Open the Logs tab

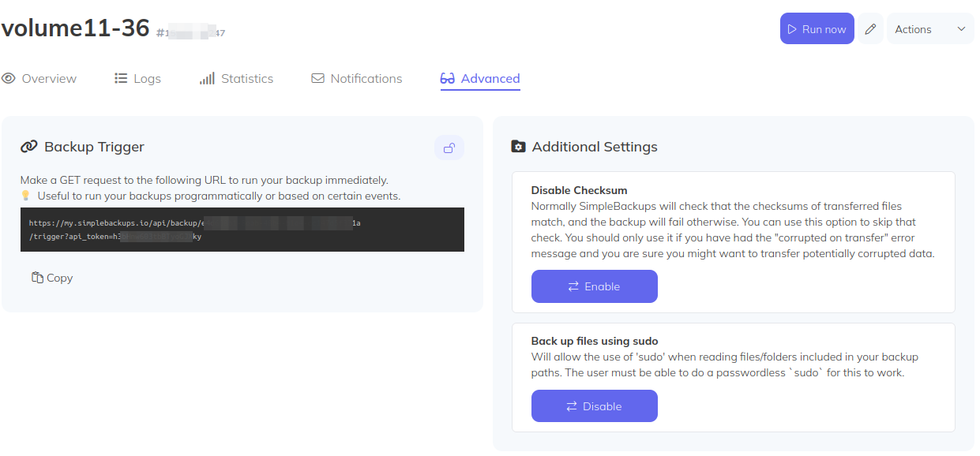[x=137, y=78]
